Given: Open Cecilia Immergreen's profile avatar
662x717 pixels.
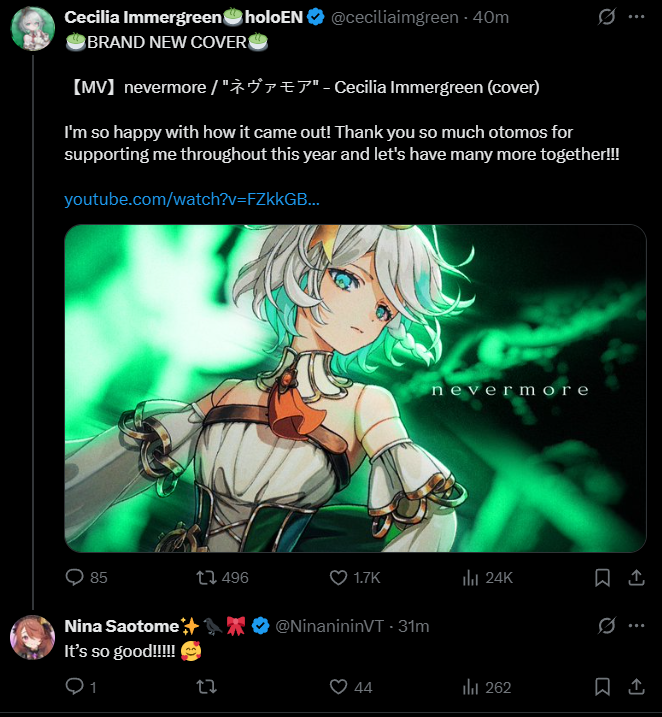Looking at the screenshot, I should (x=33, y=28).
